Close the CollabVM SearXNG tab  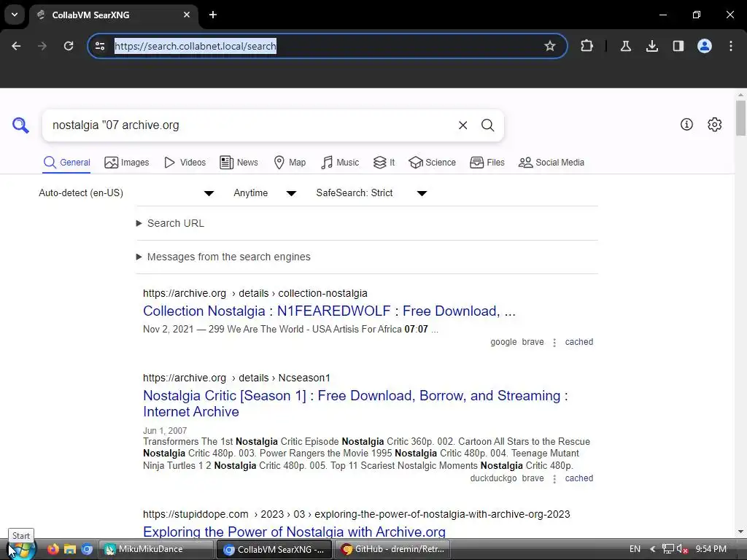187,15
